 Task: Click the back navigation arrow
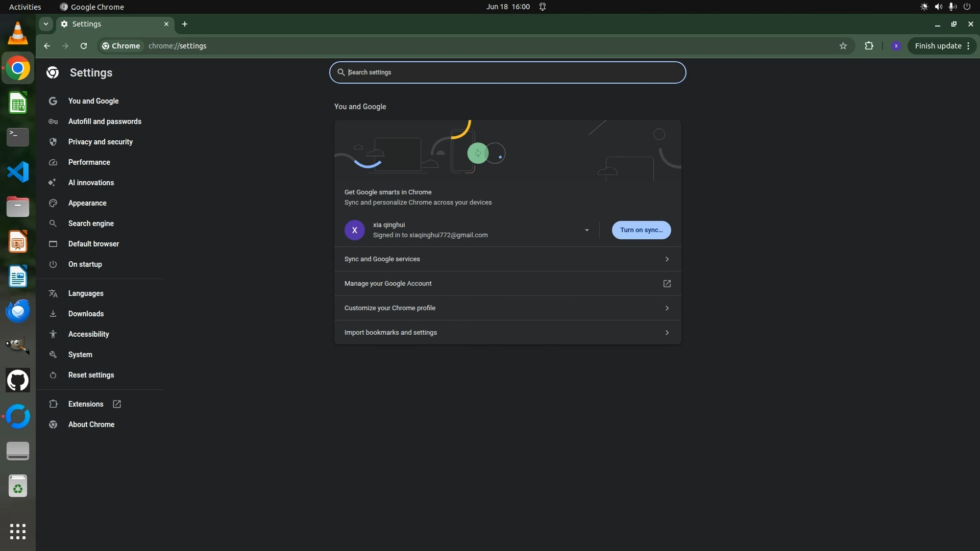click(47, 46)
